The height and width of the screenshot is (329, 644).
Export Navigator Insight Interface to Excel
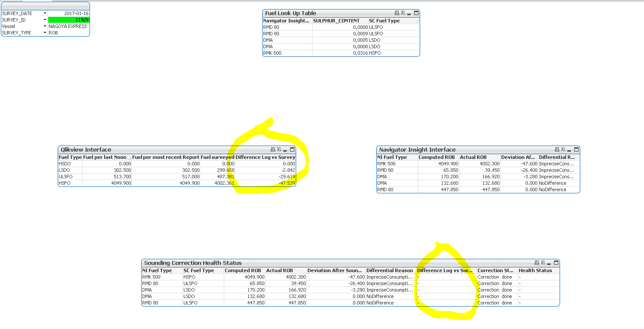coord(563,149)
